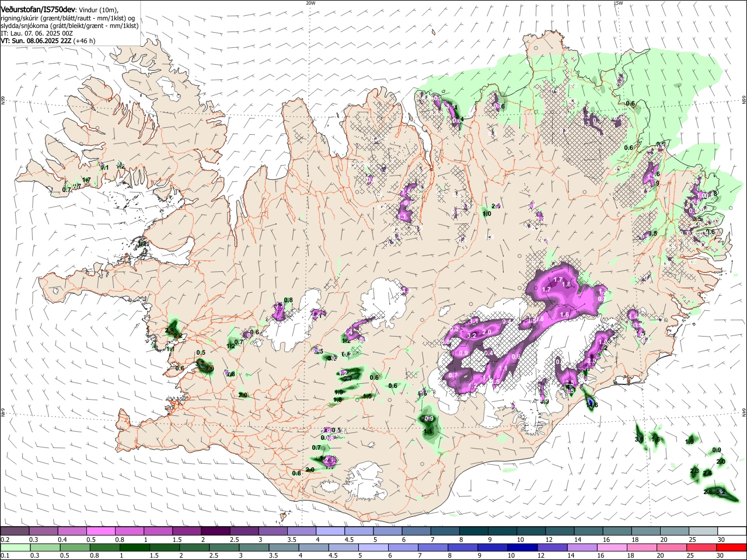747x560 pixels.
Task: Pick the dark mauve 0.2 snow legend swatch
Action: pyautogui.click(x=15, y=531)
